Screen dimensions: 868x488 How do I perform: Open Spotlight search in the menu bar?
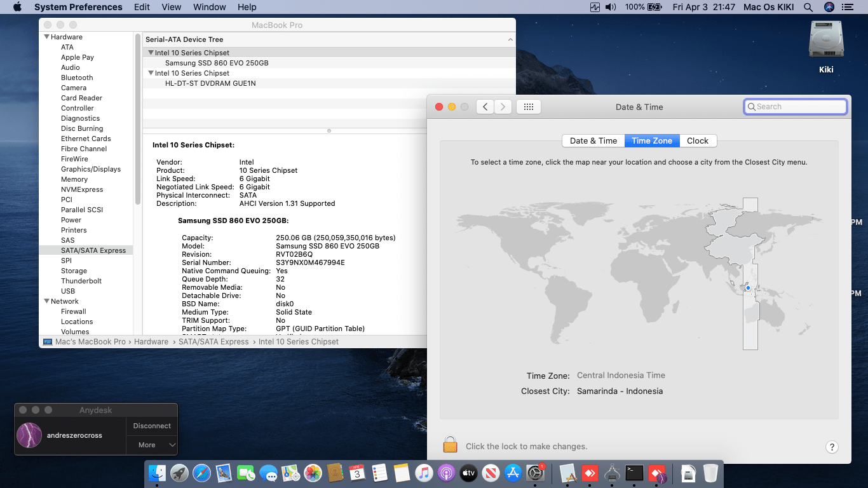(x=808, y=7)
